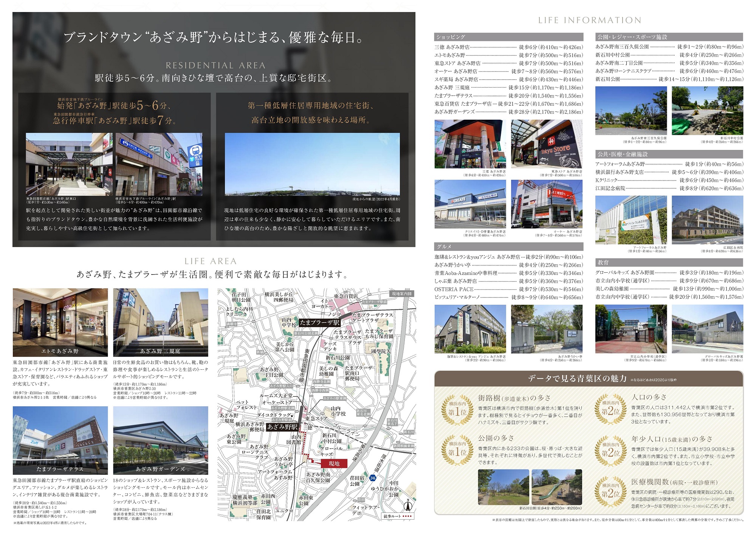Click the 市立山内中学校(通学区) list row

(669, 297)
